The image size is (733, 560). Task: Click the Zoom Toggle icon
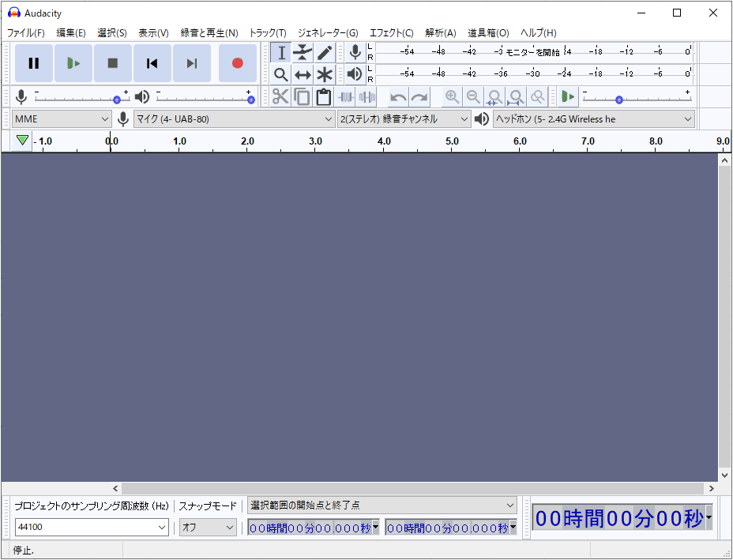(x=538, y=97)
